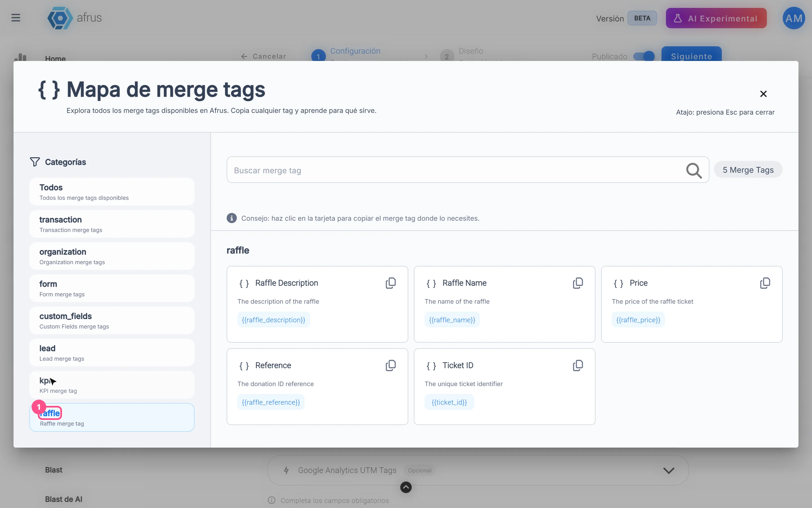Viewport: 812px width, 508px height.
Task: Expand Google Analytics UTM Tags section
Action: point(478,470)
